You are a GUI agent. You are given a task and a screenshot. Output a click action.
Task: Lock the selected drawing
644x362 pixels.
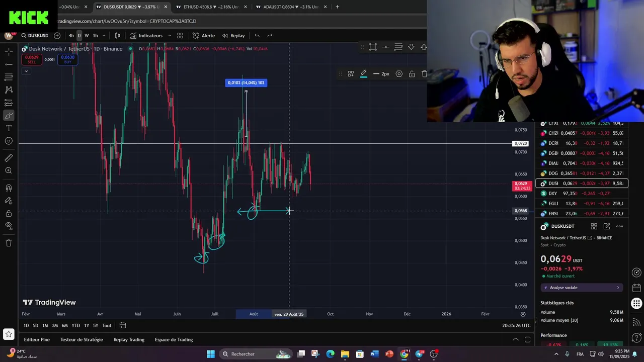coord(412,74)
